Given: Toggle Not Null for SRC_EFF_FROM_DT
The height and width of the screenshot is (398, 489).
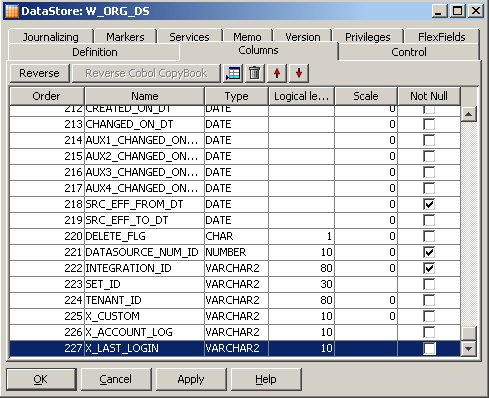Looking at the screenshot, I should coord(429,204).
